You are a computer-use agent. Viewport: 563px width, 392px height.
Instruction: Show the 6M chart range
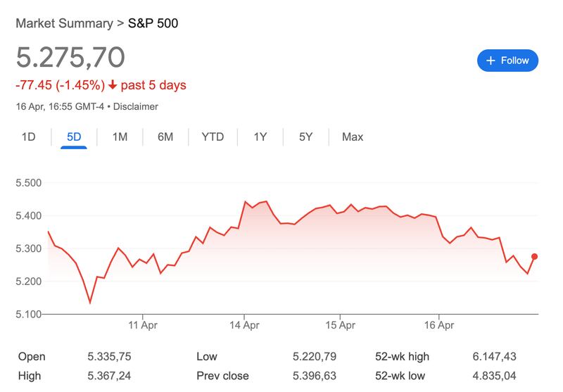pyautogui.click(x=165, y=137)
